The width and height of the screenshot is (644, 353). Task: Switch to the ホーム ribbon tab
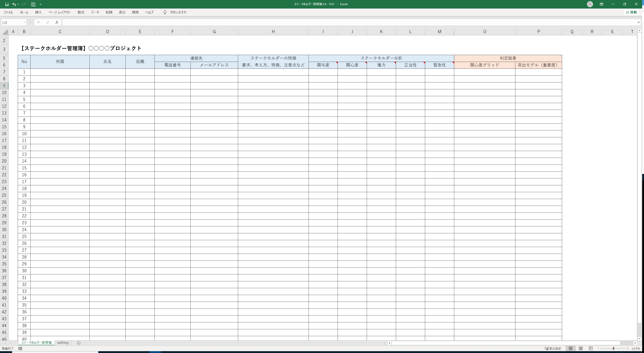coord(24,12)
